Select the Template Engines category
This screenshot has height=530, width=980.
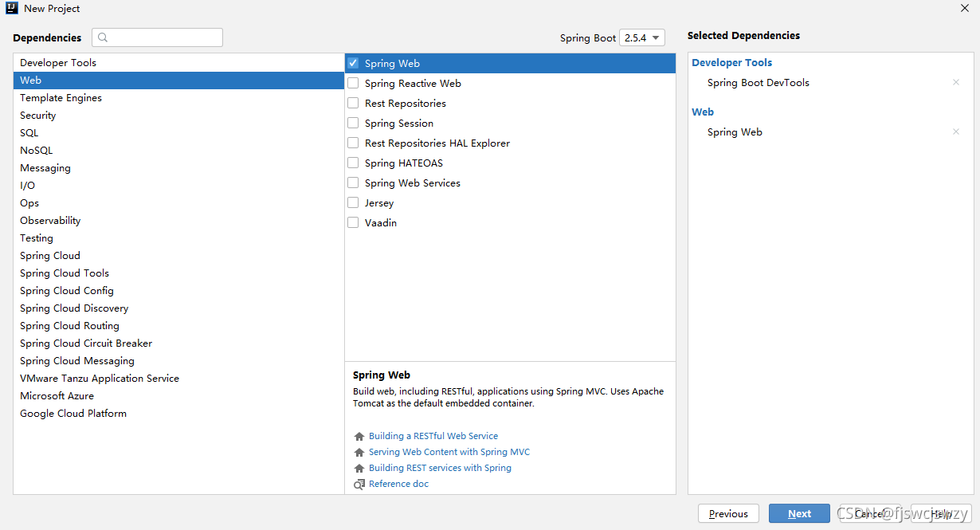[178, 97]
